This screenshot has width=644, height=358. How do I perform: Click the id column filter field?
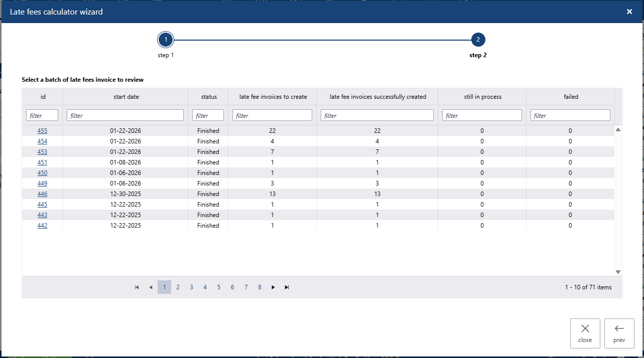[x=42, y=115]
